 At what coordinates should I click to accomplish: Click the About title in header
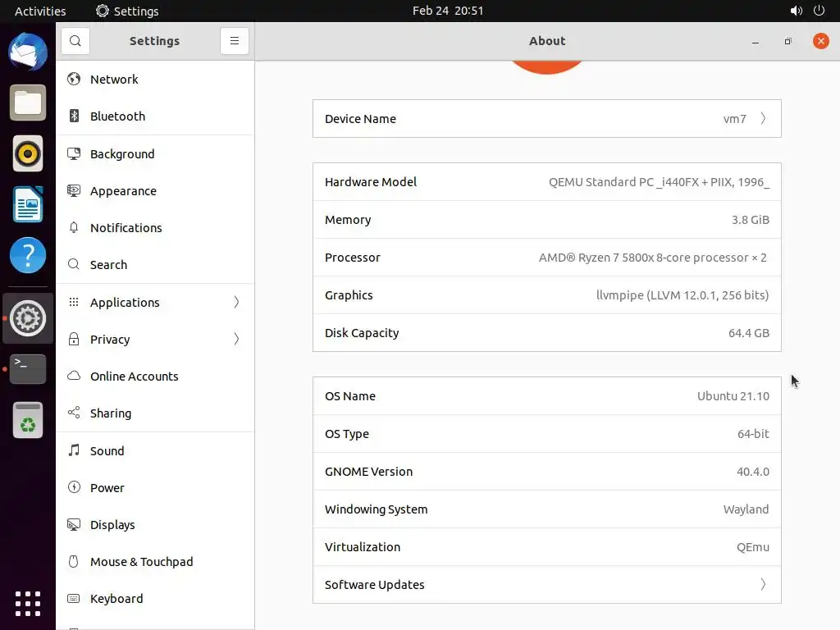click(x=547, y=41)
